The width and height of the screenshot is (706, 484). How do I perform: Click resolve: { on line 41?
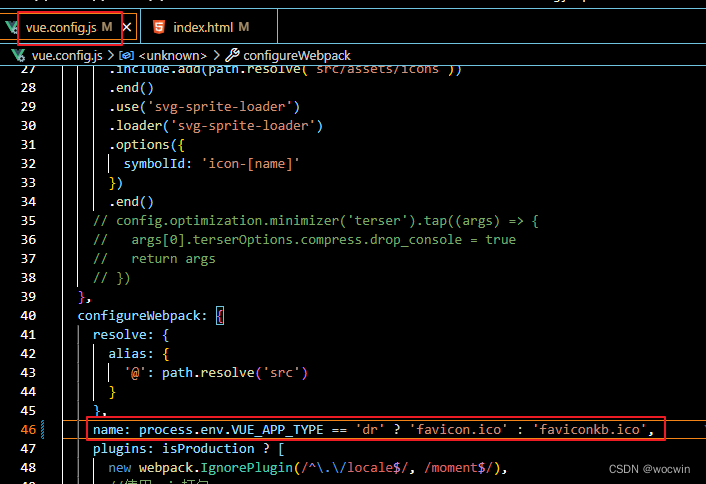click(131, 335)
